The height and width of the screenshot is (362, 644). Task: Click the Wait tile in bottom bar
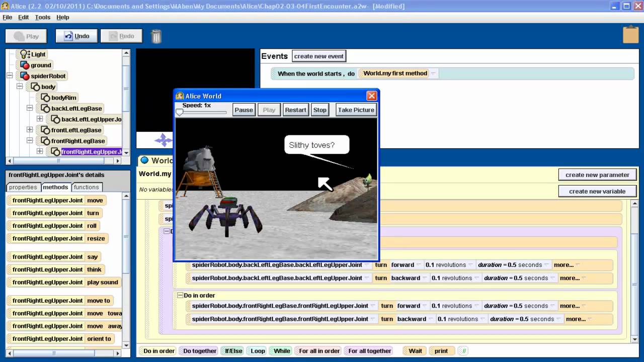tap(415, 351)
